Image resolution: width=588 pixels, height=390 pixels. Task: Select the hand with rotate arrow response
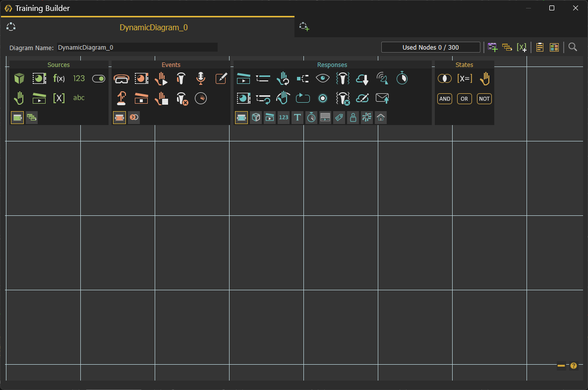tap(283, 78)
